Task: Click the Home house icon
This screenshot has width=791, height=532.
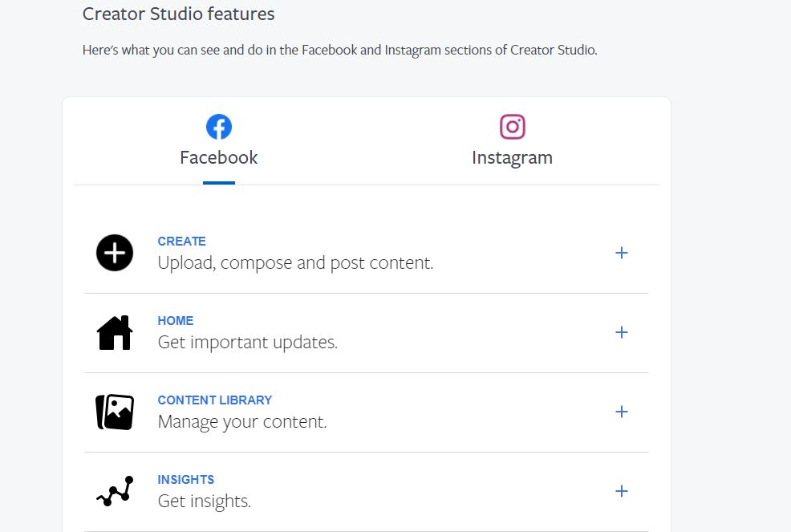Action: point(115,333)
